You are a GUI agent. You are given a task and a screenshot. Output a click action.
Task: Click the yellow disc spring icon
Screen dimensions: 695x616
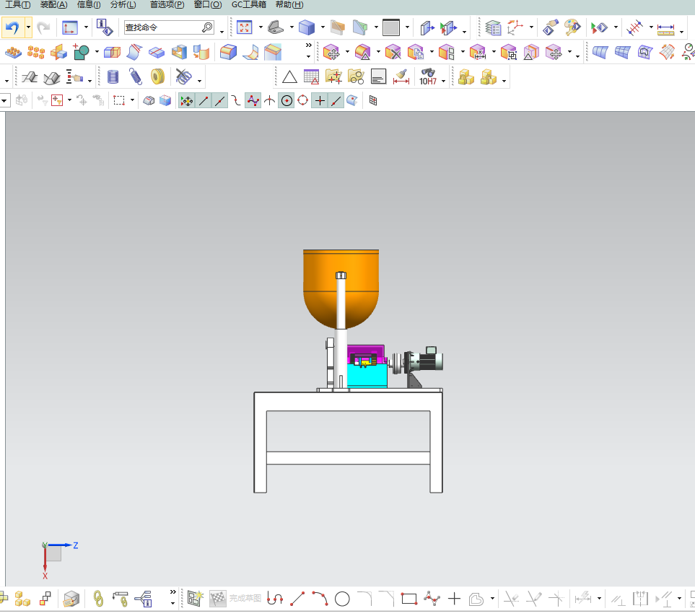[x=157, y=76]
